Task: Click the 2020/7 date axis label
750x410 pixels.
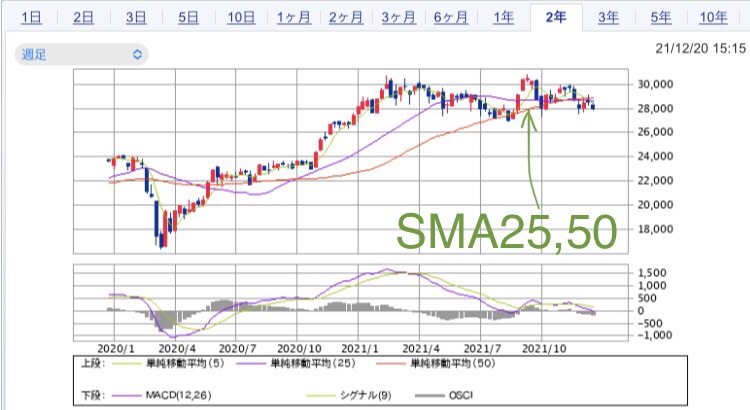Action: (237, 349)
